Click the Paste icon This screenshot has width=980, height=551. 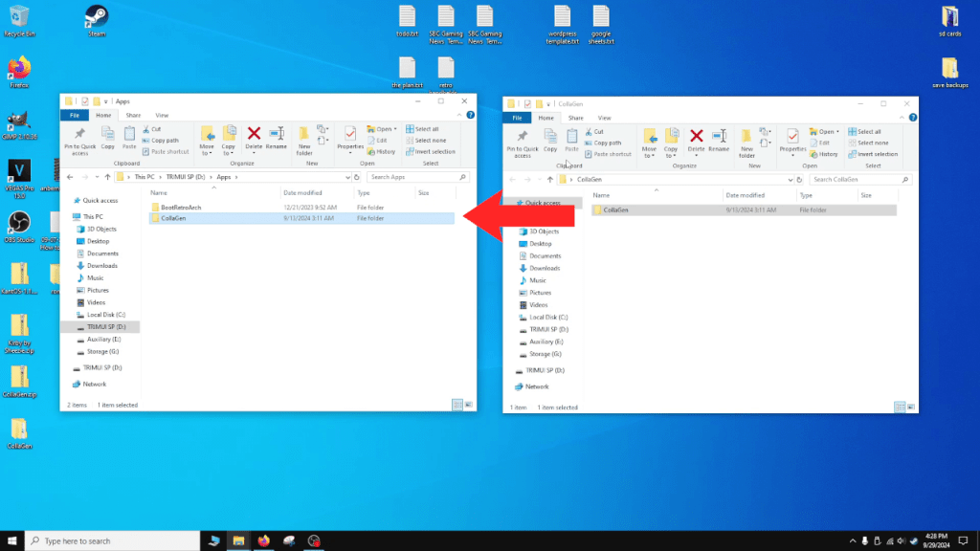click(x=129, y=139)
